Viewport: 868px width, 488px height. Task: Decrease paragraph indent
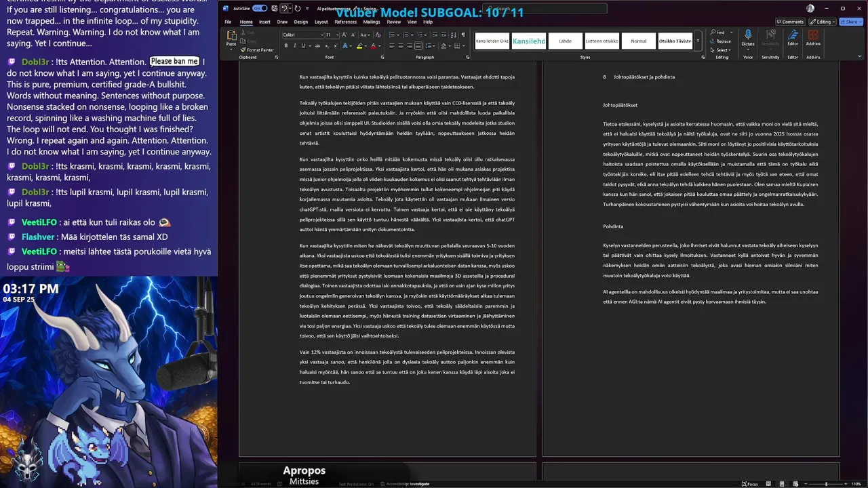point(435,35)
